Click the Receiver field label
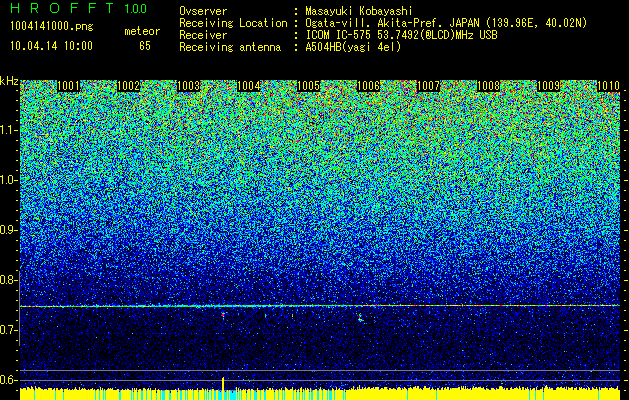This screenshot has height=400, width=629. click(x=203, y=35)
